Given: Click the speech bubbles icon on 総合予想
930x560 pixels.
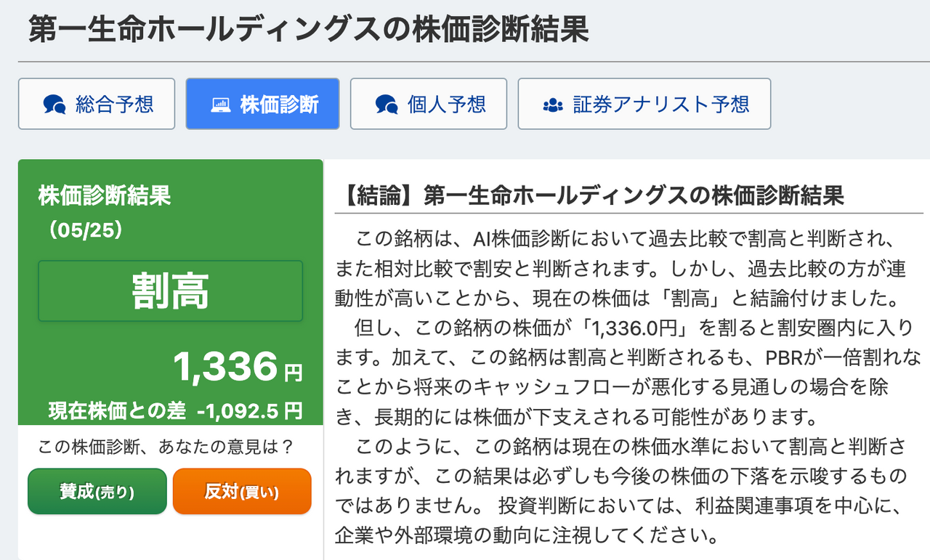Looking at the screenshot, I should point(54,105).
